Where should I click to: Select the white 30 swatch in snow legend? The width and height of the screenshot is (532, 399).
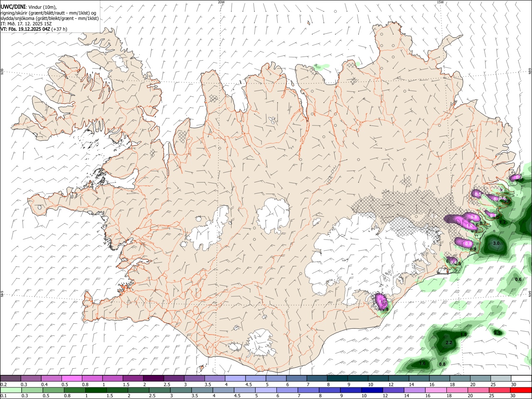tap(521, 379)
